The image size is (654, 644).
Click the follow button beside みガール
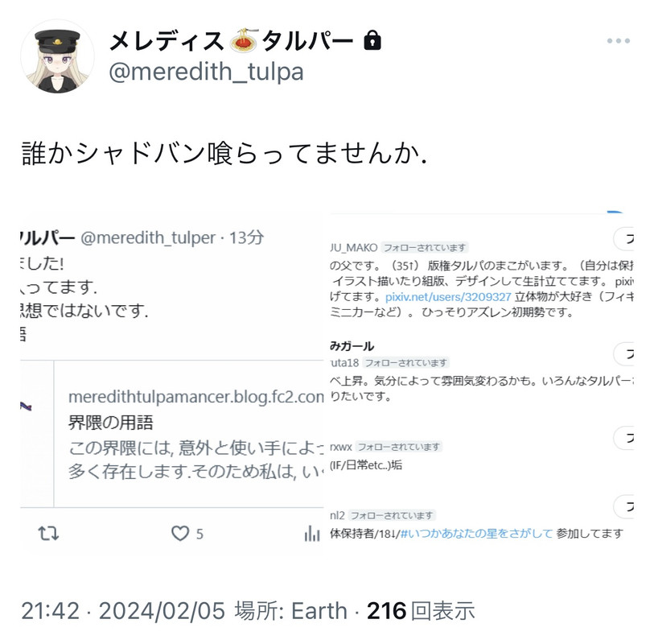pyautogui.click(x=624, y=354)
